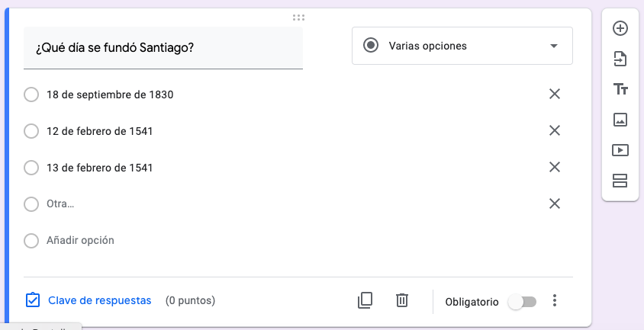Toggle the Obligatorio switch
Image resolution: width=644 pixels, height=330 pixels.
tap(523, 302)
